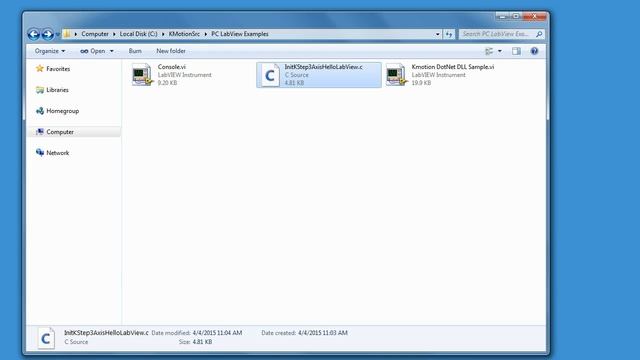Minimize the Explorer window
The height and width of the screenshot is (360, 640).
tap(503, 17)
